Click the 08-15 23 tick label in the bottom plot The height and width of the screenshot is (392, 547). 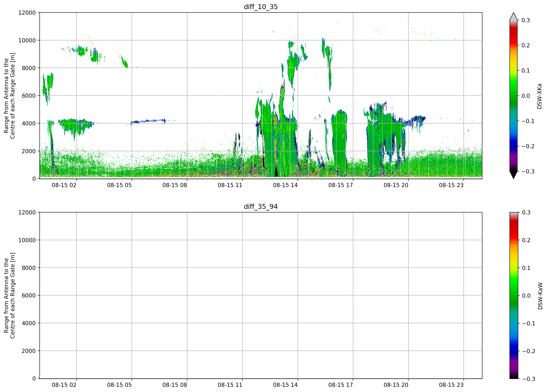pyautogui.click(x=451, y=385)
